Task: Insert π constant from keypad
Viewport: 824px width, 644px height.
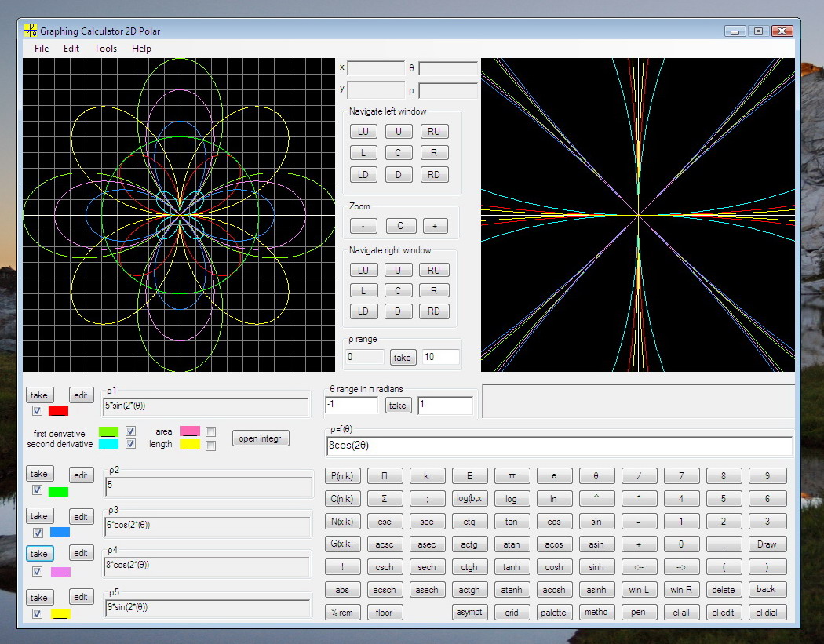Action: point(512,476)
